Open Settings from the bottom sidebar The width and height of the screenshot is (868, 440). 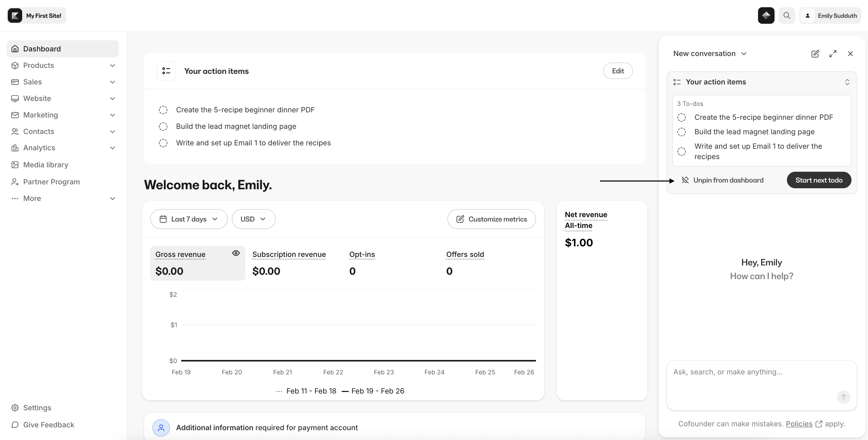37,408
